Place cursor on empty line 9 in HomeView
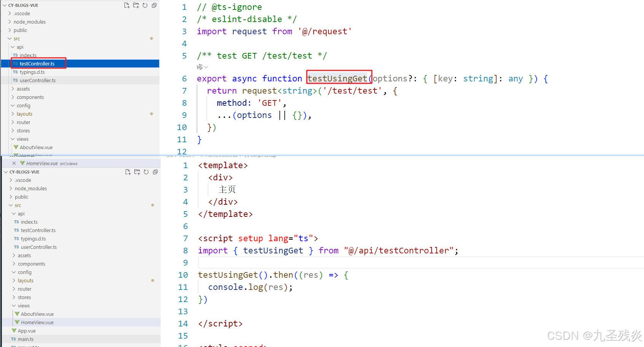 pyautogui.click(x=421, y=263)
